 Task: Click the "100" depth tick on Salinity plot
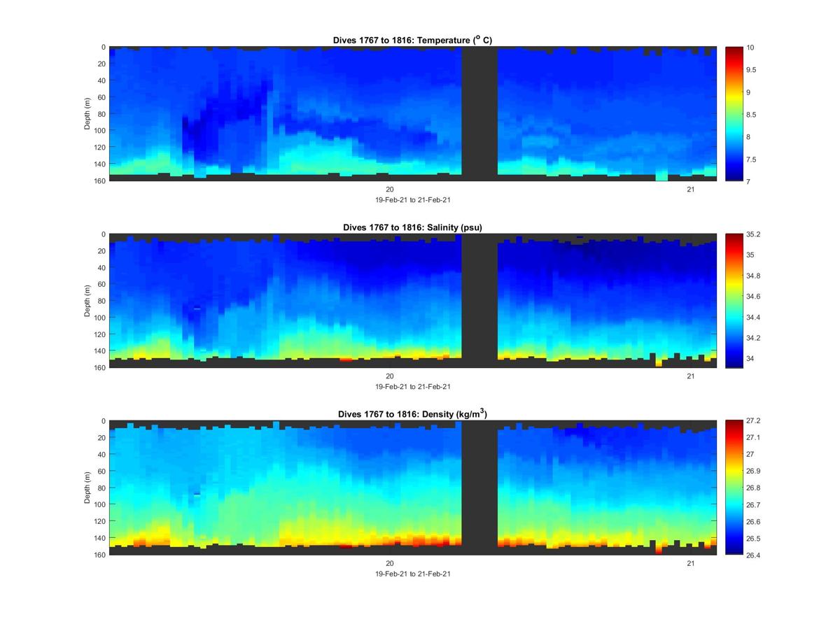99,318
